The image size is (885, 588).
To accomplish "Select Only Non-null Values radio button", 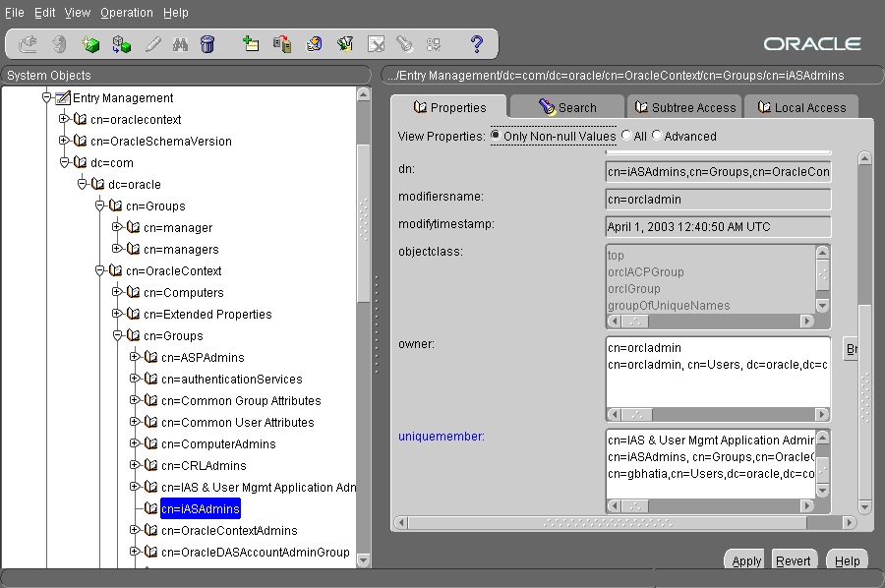I will [496, 136].
